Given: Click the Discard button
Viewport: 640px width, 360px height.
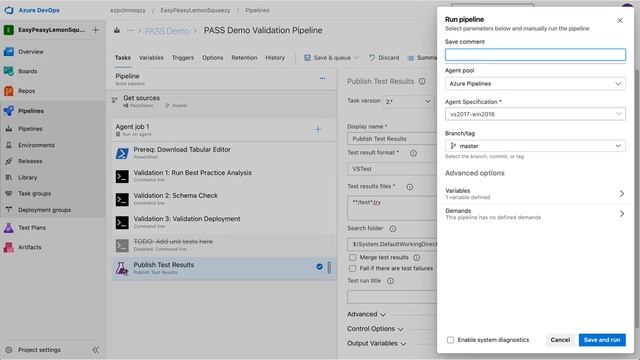Looking at the screenshot, I should coord(384,58).
